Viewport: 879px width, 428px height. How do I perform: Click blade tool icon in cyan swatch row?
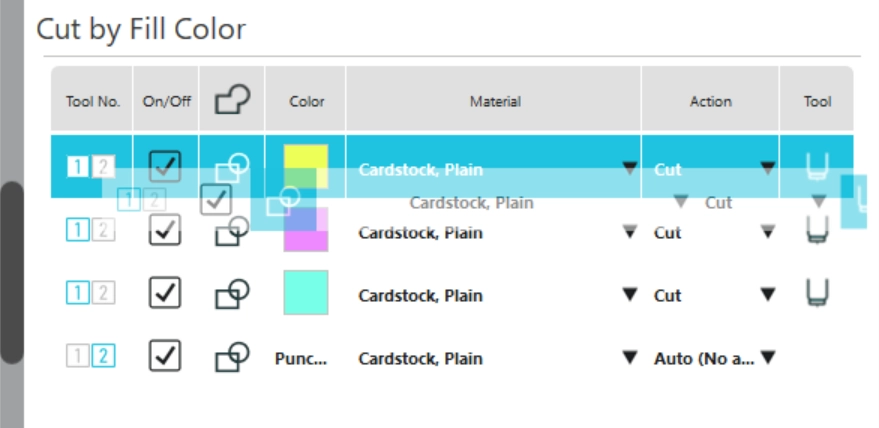coord(817,294)
